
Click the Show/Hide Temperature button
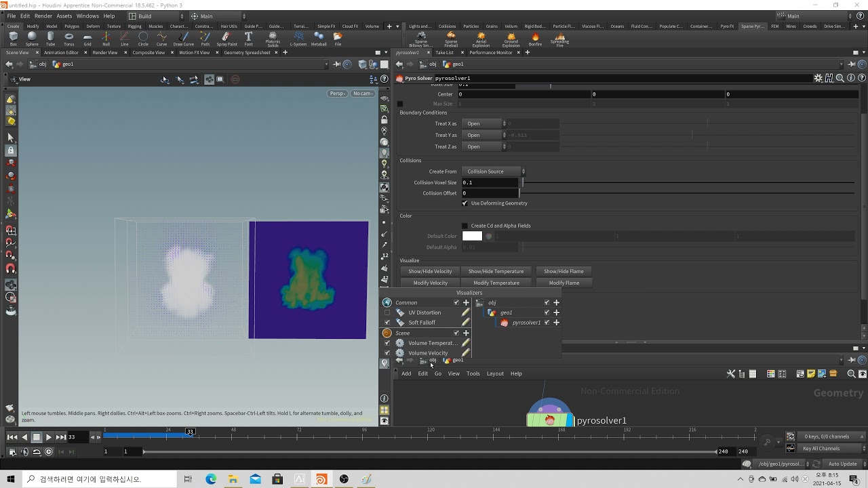(x=496, y=271)
